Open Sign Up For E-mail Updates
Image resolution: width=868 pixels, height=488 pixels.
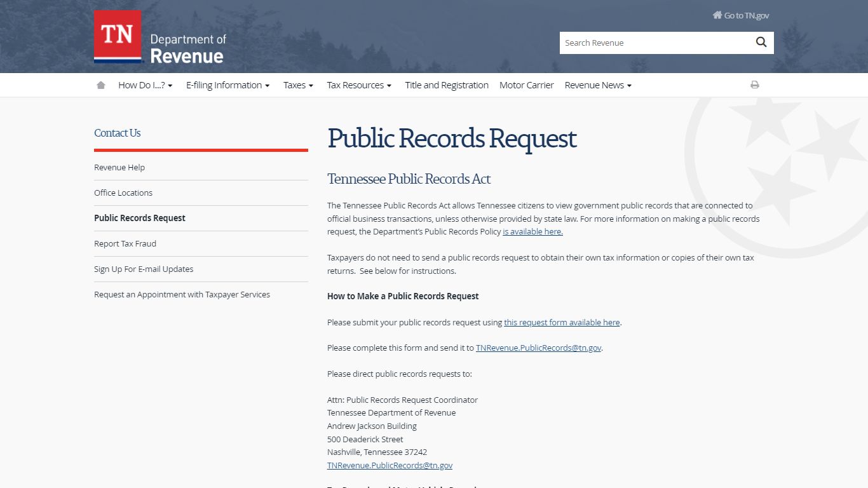pos(144,269)
